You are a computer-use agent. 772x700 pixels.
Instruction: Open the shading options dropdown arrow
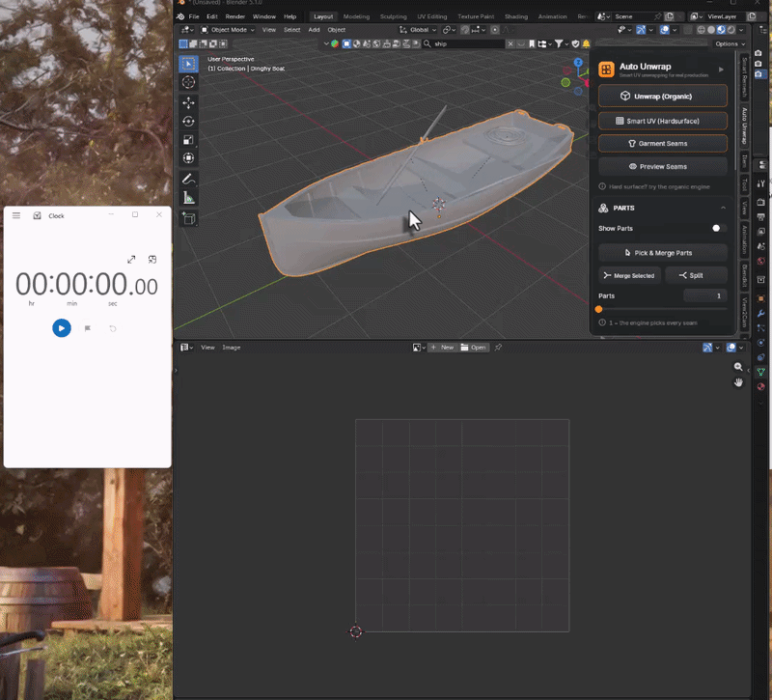(x=741, y=30)
